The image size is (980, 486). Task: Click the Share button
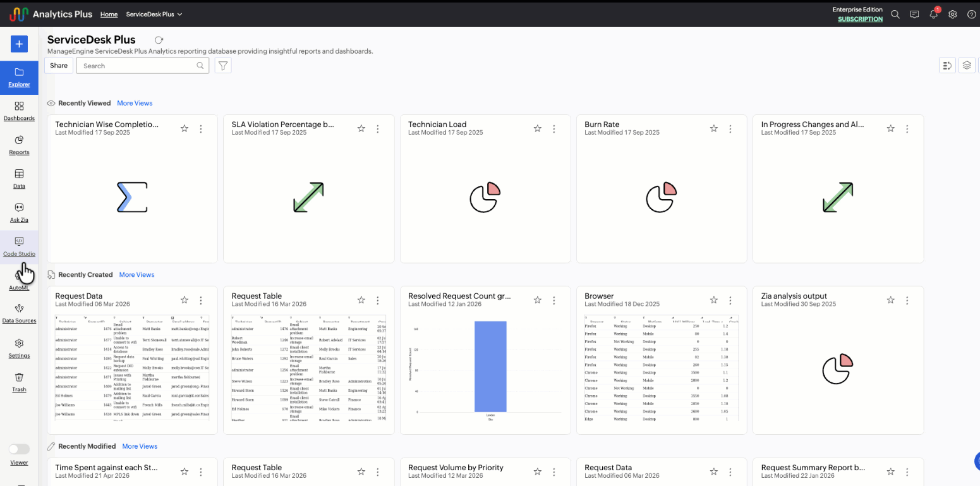[x=59, y=66]
